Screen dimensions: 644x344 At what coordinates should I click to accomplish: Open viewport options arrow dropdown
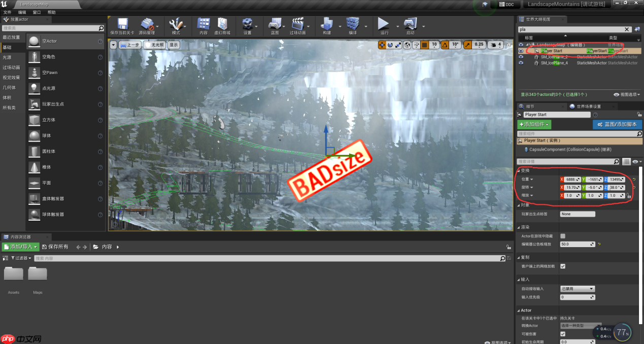pyautogui.click(x=113, y=45)
